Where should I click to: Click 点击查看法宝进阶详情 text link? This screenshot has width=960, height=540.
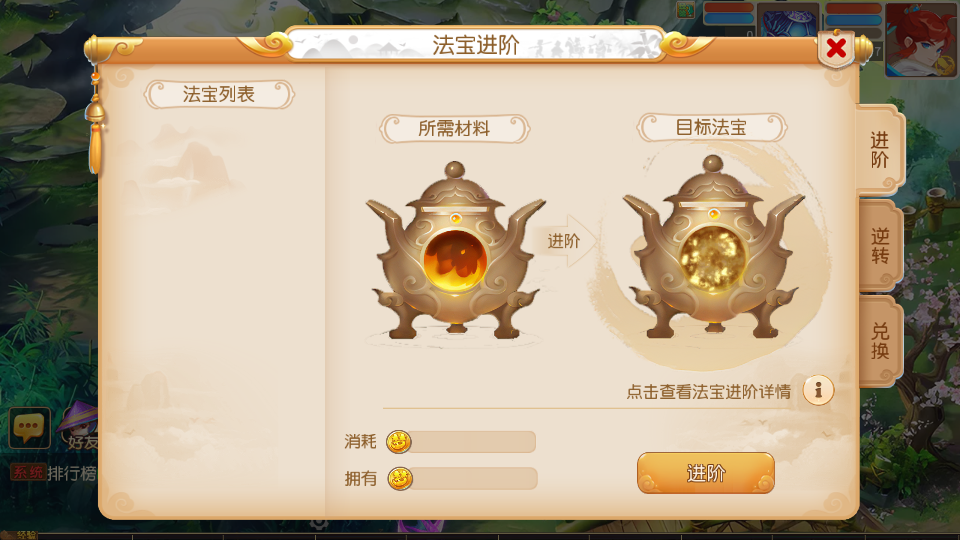coord(708,392)
